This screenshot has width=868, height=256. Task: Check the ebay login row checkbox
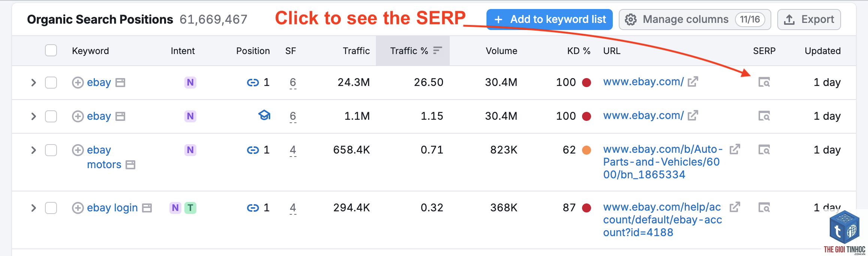click(x=51, y=208)
